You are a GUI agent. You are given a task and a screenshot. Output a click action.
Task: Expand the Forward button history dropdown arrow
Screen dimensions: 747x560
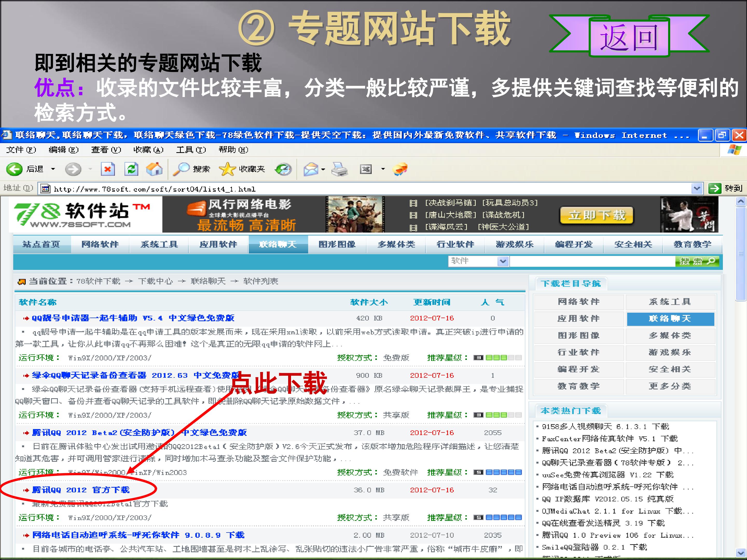(90, 169)
